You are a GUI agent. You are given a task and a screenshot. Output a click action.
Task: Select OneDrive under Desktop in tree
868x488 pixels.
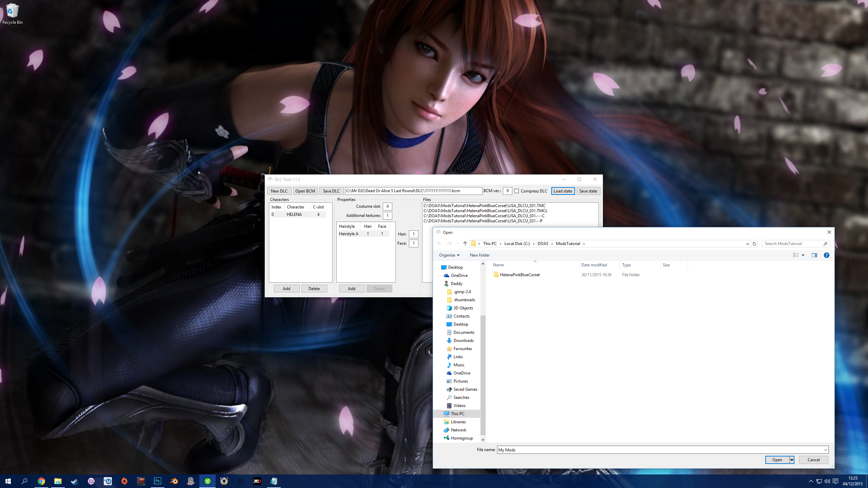coord(459,276)
